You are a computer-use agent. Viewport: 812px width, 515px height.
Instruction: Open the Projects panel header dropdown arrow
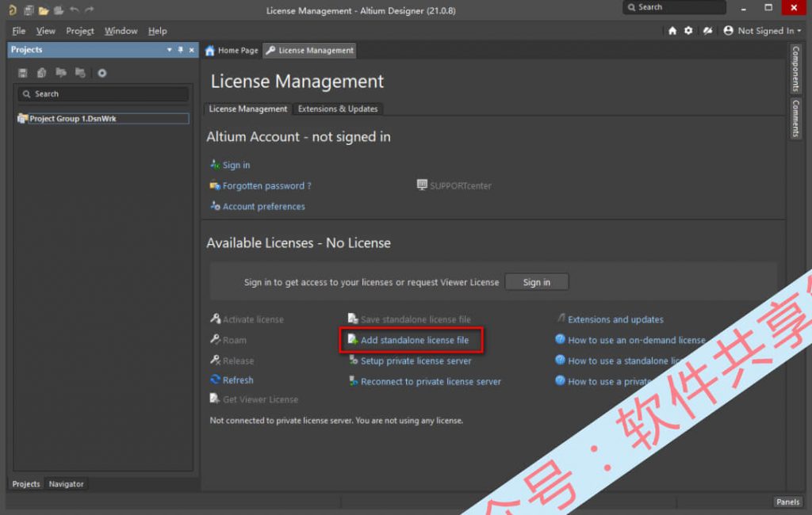pyautogui.click(x=169, y=50)
